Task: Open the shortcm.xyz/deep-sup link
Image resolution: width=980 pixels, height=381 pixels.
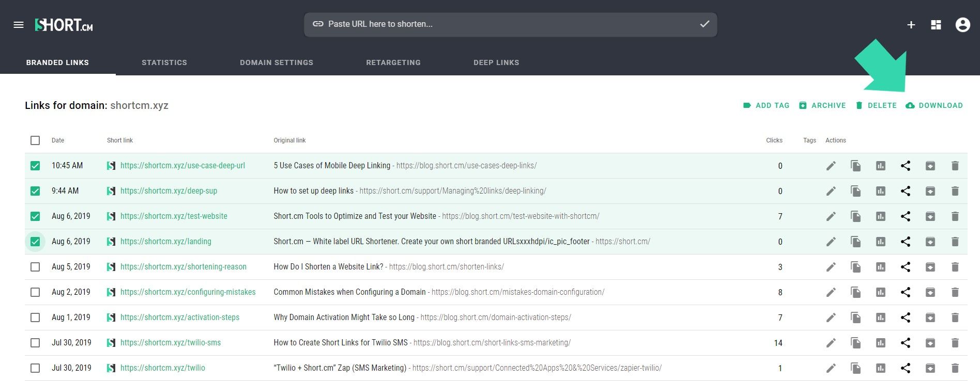Action: pos(169,191)
